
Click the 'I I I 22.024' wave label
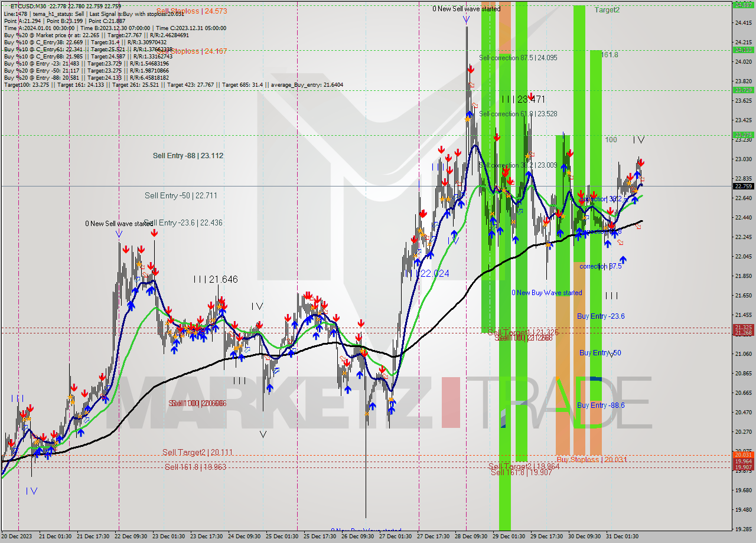click(x=430, y=273)
